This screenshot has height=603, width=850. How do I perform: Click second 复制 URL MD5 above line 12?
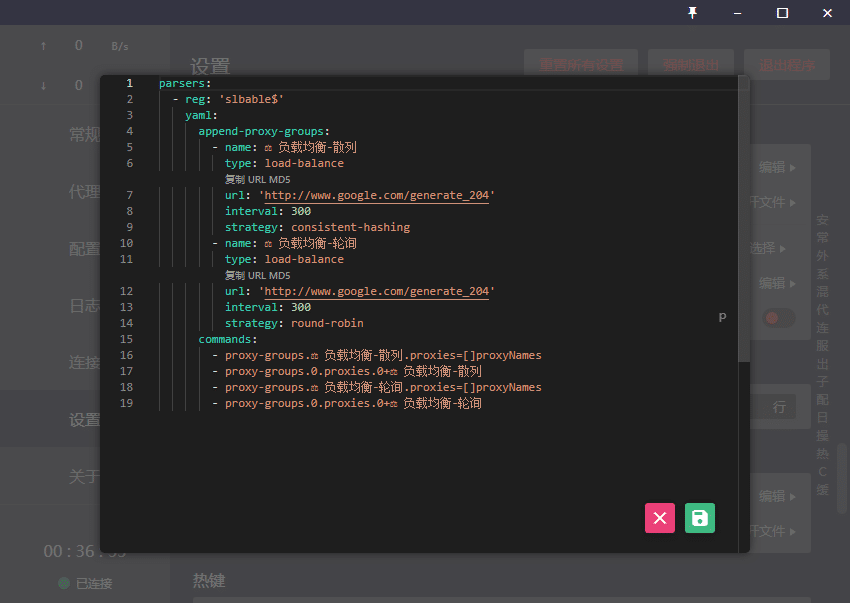click(257, 275)
